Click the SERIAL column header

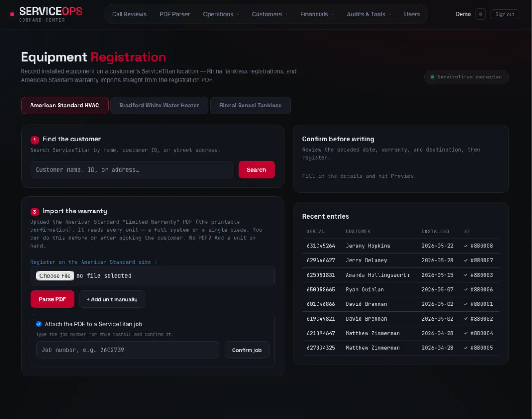[x=316, y=231]
